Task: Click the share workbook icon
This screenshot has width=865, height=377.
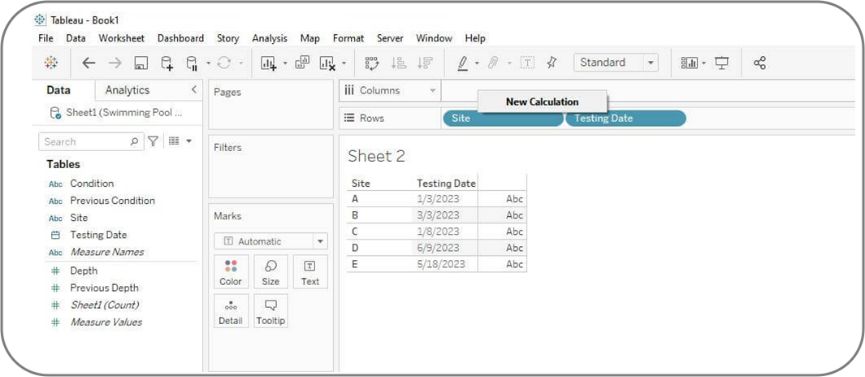Action: tap(760, 63)
